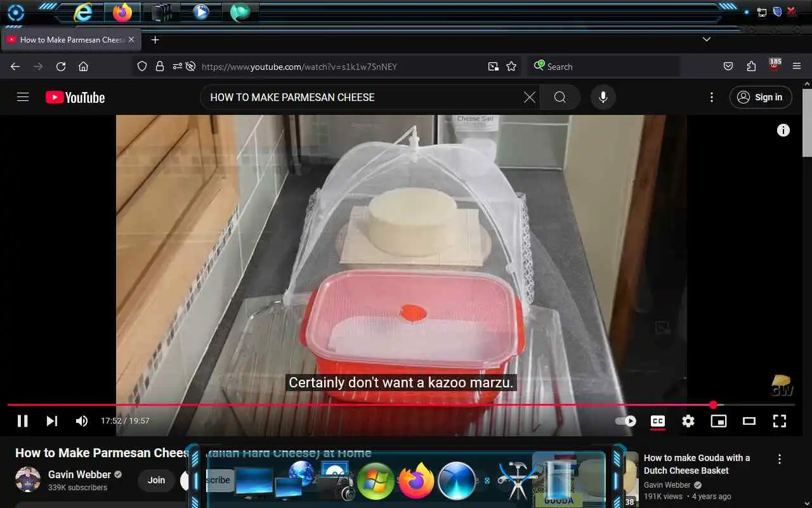
Task: Show the video info card icon
Action: tap(783, 130)
